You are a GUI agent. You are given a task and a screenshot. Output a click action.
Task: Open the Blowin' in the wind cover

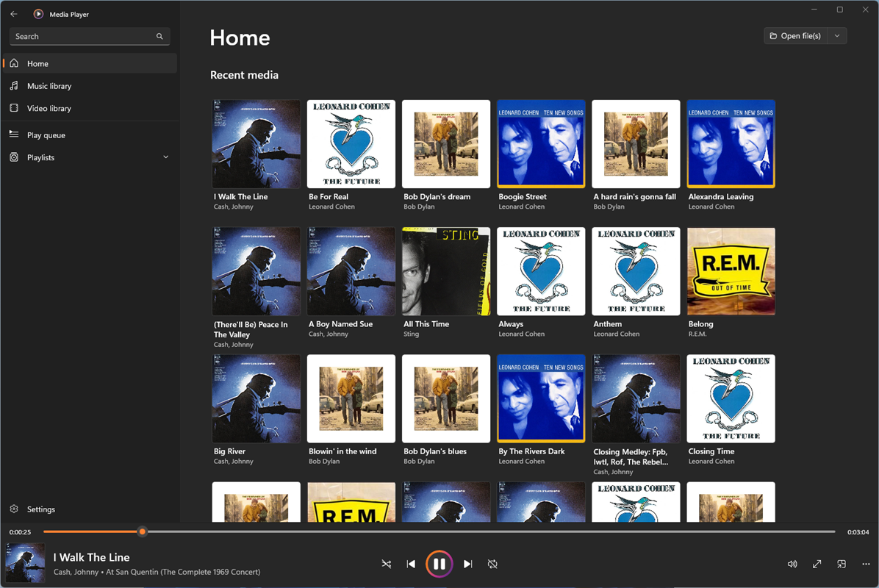pyautogui.click(x=351, y=398)
